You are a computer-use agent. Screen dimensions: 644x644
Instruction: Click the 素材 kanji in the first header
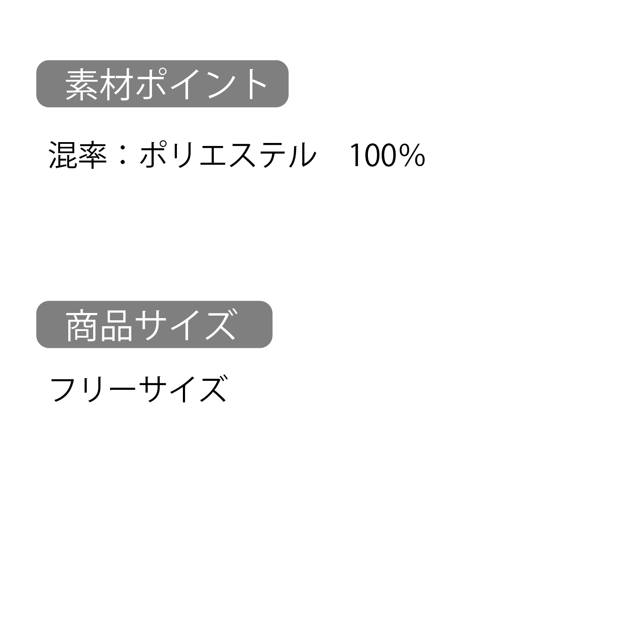point(99,84)
